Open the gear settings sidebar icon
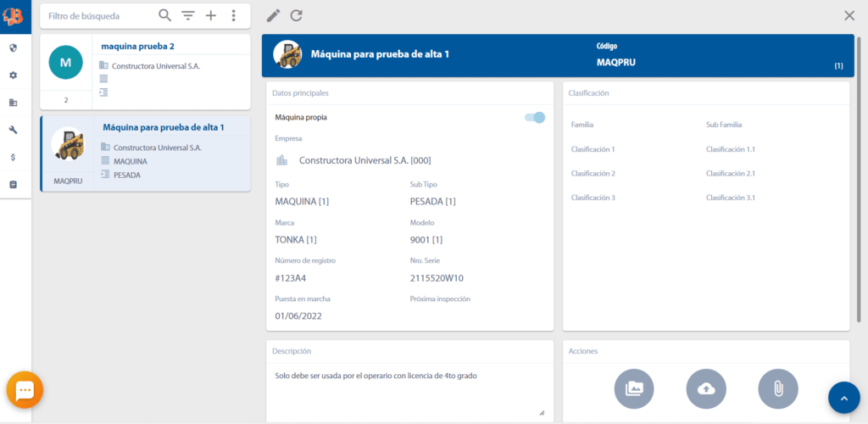The height and width of the screenshot is (424, 868). pyautogui.click(x=14, y=75)
